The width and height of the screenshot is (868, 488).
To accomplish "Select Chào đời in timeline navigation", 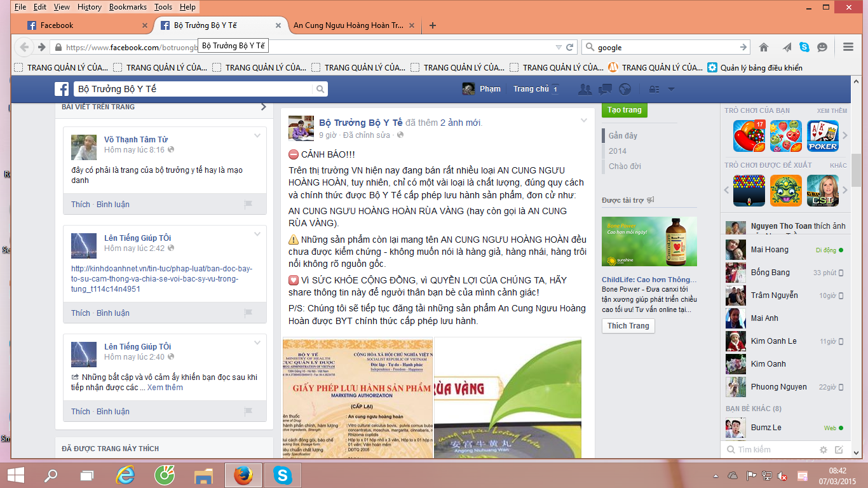I will pos(625,166).
